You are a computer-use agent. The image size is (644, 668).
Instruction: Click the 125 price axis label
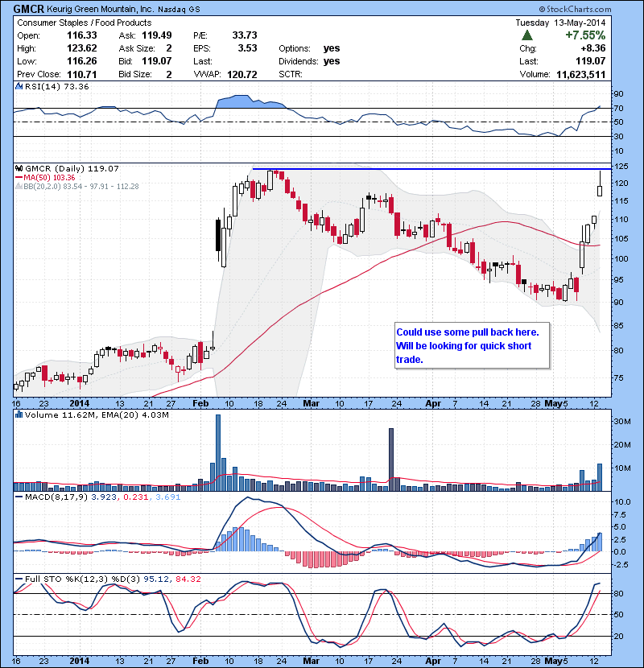tap(621, 167)
